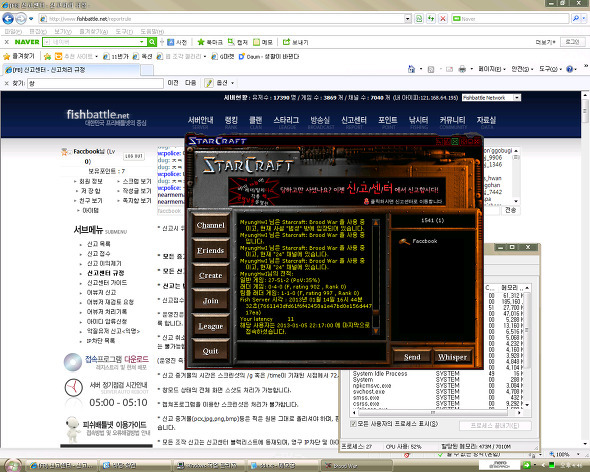
Task: Click the browser Back arrow button
Action: coord(8,18)
